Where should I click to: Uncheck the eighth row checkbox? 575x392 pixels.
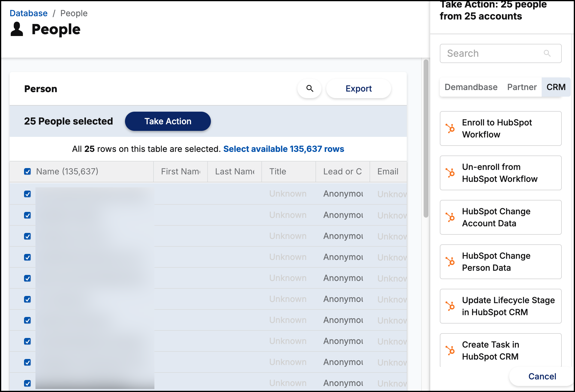(x=27, y=341)
